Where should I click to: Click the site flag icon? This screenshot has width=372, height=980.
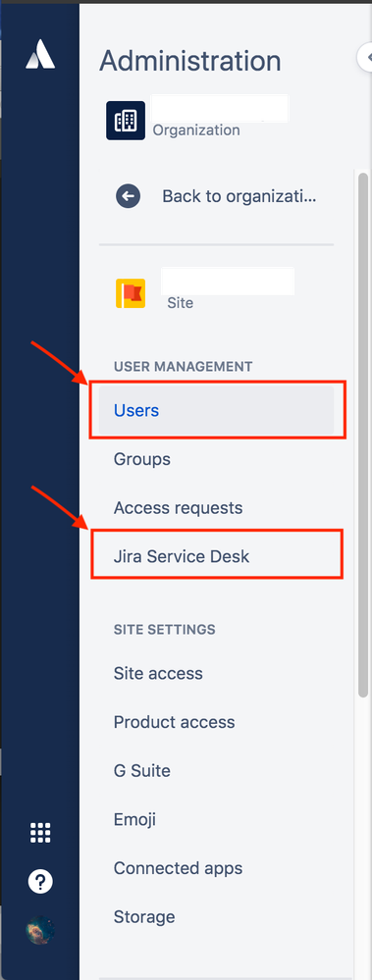pos(130,293)
